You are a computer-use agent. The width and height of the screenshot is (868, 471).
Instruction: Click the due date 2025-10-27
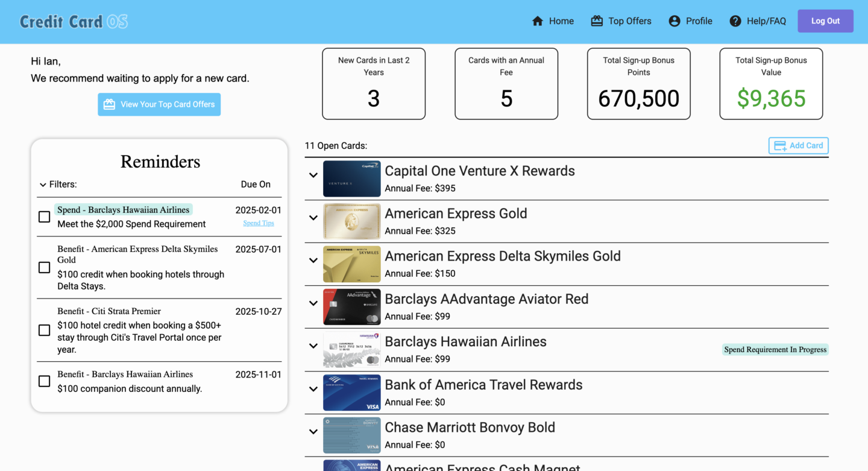coord(258,312)
